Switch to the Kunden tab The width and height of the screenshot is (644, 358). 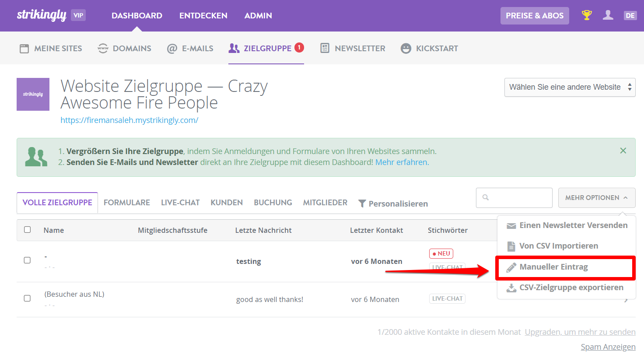tap(227, 203)
